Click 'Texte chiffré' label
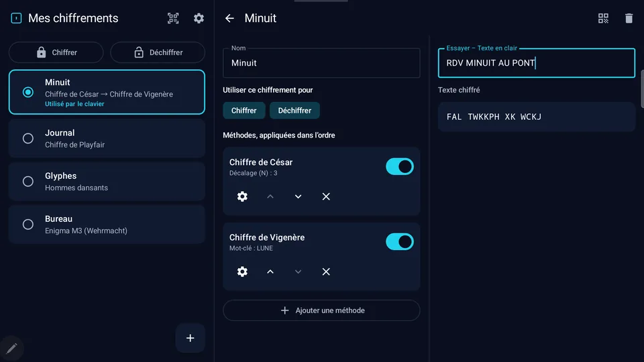 tap(459, 90)
